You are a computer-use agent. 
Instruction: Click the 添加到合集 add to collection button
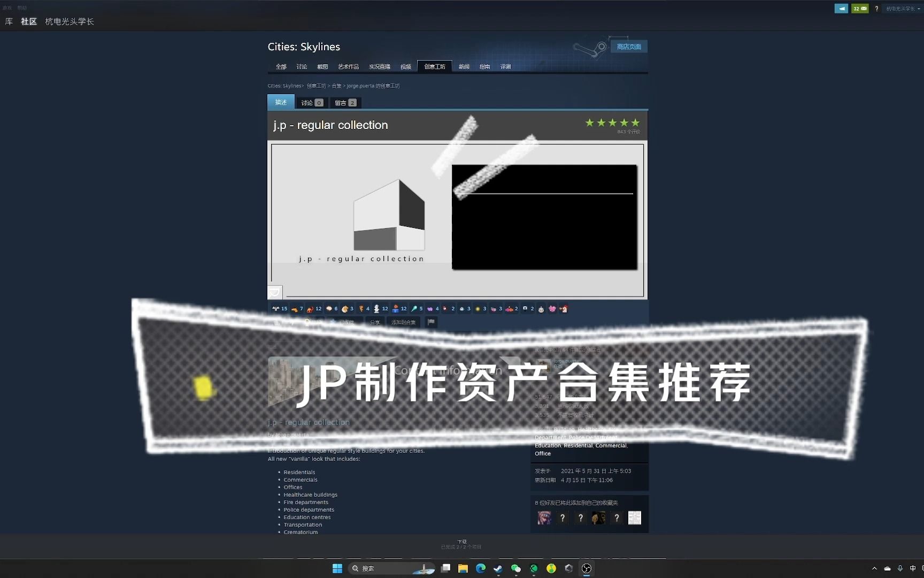(x=403, y=322)
